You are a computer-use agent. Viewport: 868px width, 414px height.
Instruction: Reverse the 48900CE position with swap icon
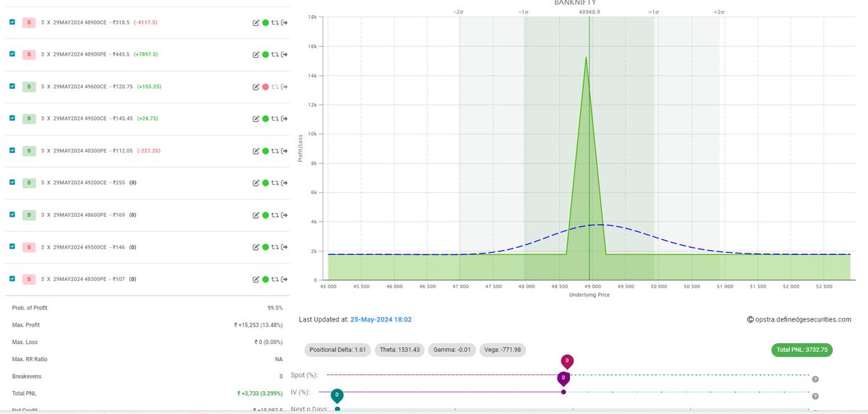[x=275, y=23]
